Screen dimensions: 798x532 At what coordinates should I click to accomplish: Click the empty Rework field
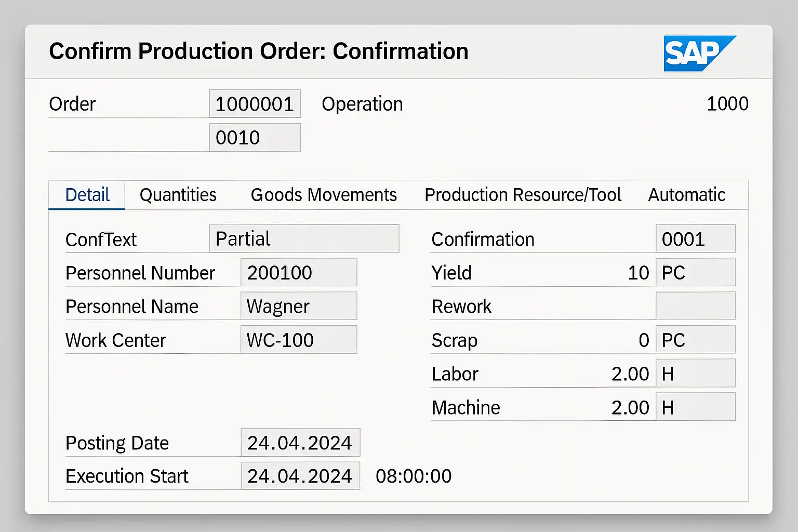tap(695, 306)
